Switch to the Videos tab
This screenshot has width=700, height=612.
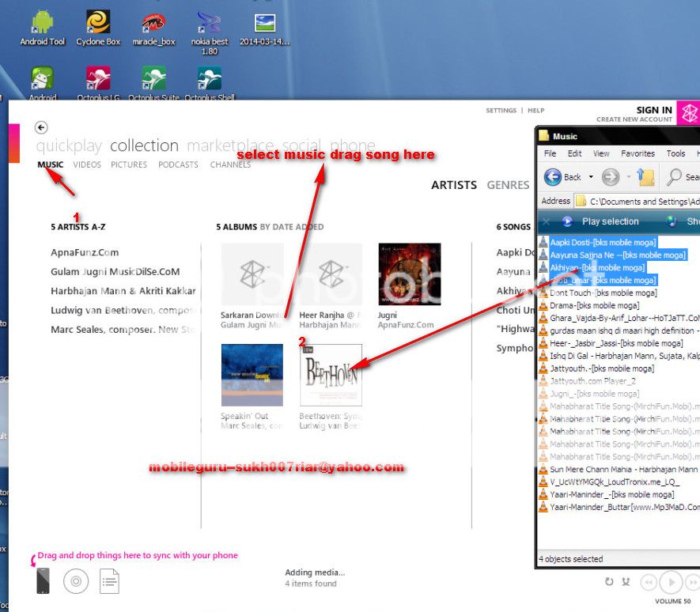(x=87, y=164)
